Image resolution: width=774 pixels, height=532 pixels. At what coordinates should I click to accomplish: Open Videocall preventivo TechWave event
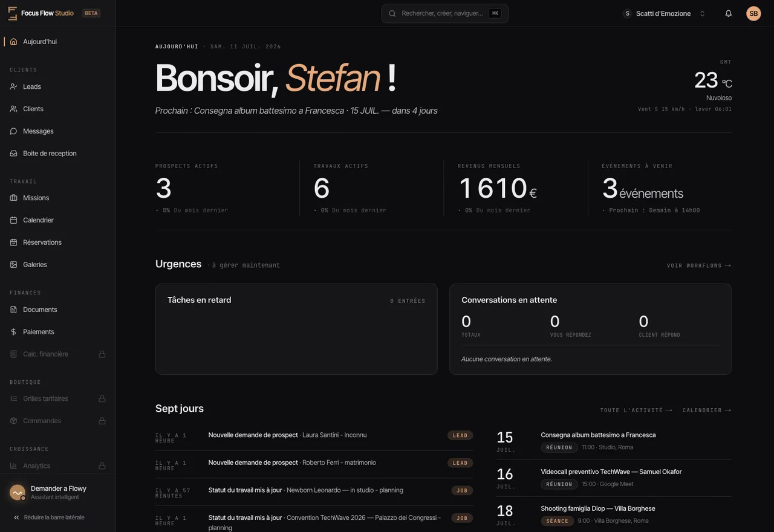[x=614, y=478]
